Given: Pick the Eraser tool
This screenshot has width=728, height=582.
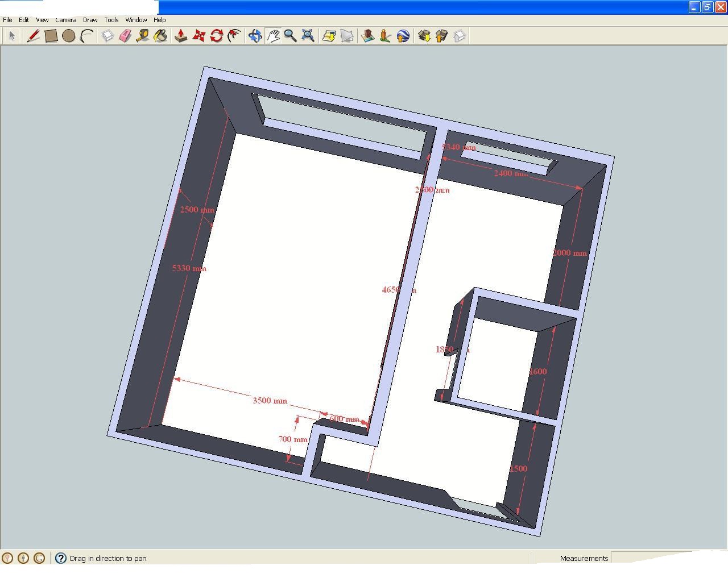Looking at the screenshot, I should tap(125, 36).
